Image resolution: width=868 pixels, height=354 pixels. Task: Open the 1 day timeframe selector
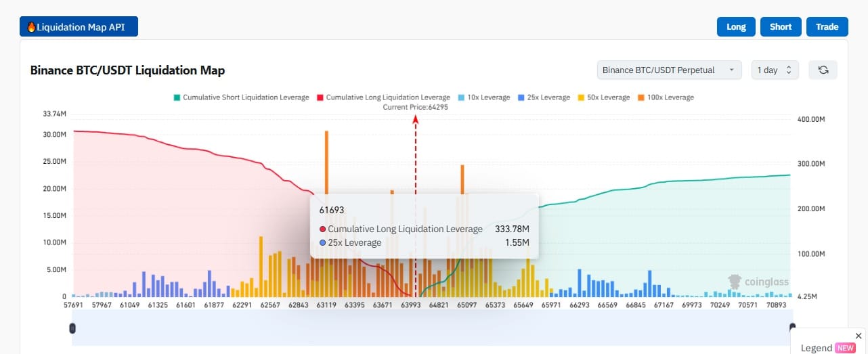pyautogui.click(x=775, y=70)
